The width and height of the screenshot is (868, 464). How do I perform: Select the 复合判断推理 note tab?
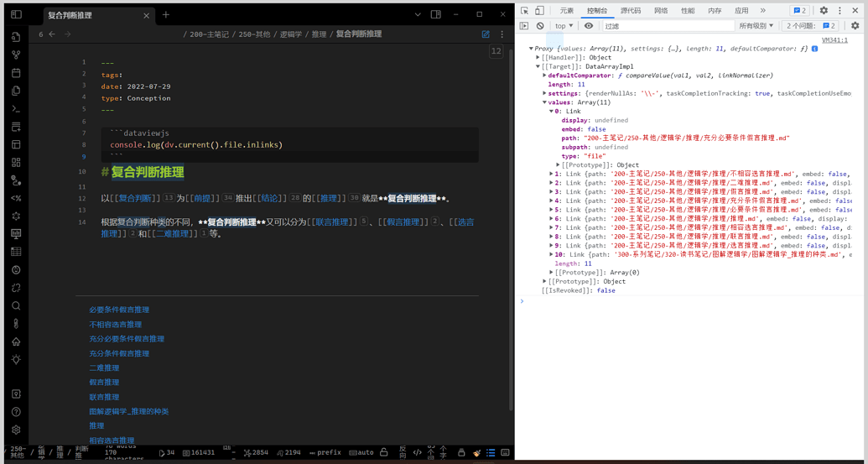click(98, 15)
